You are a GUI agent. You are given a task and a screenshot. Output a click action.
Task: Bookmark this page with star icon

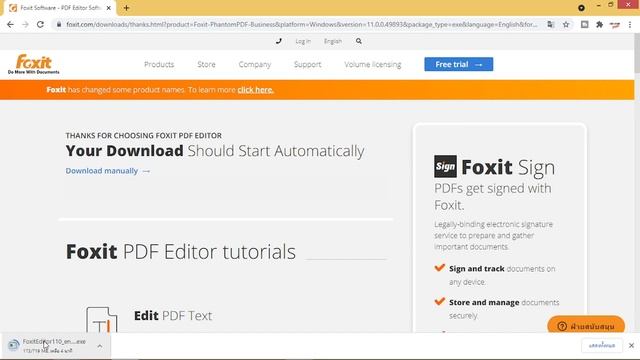(566, 24)
